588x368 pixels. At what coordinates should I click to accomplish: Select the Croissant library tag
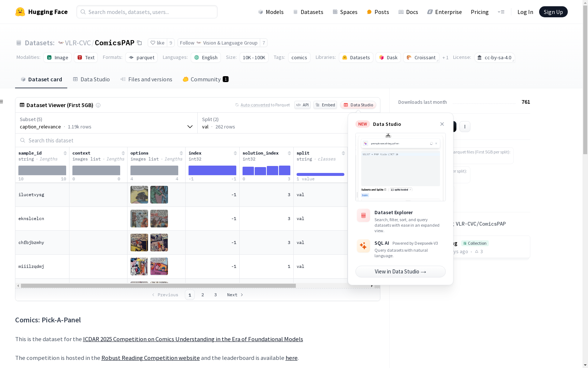(421, 57)
